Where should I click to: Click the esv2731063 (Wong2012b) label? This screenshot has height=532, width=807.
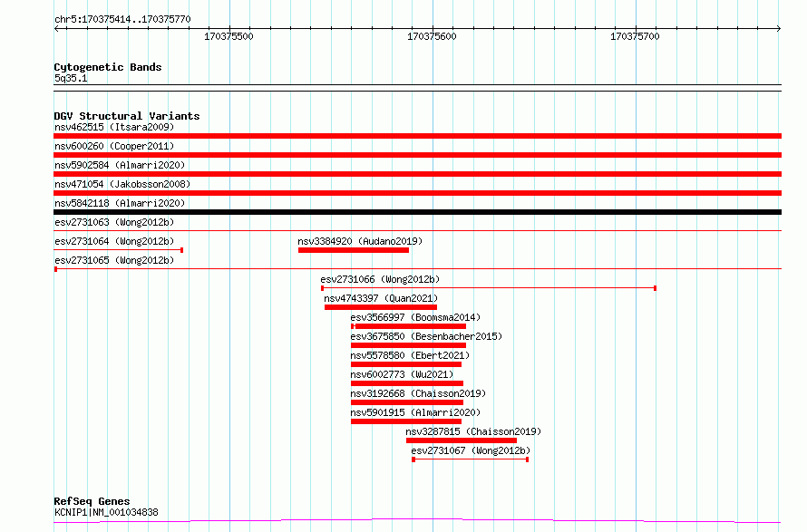(x=114, y=222)
